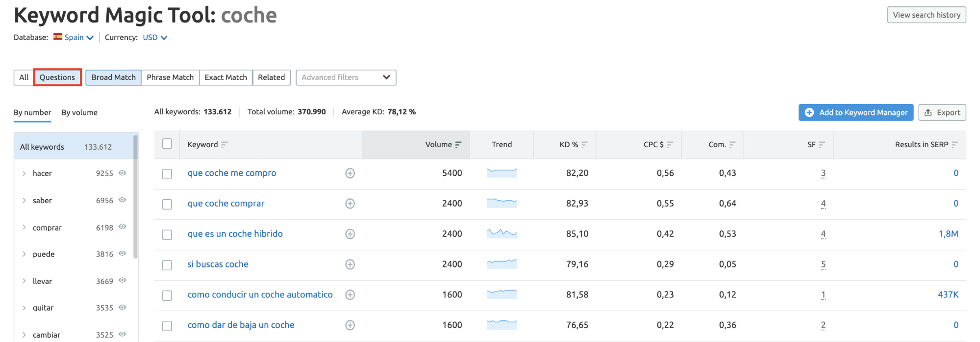
Task: Click plus icon beside 'como dar de baja un coche'
Action: click(350, 325)
